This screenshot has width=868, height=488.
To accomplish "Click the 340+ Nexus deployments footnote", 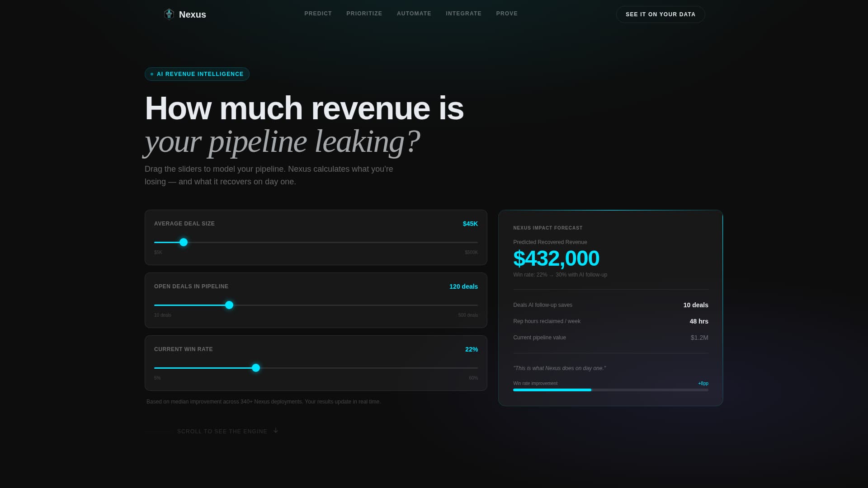I will 264,402.
